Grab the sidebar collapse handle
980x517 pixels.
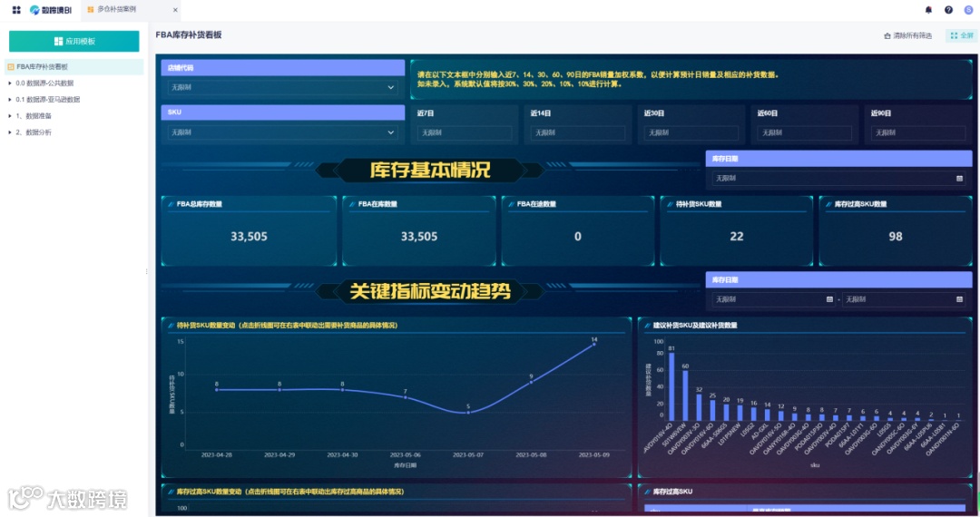click(146, 271)
